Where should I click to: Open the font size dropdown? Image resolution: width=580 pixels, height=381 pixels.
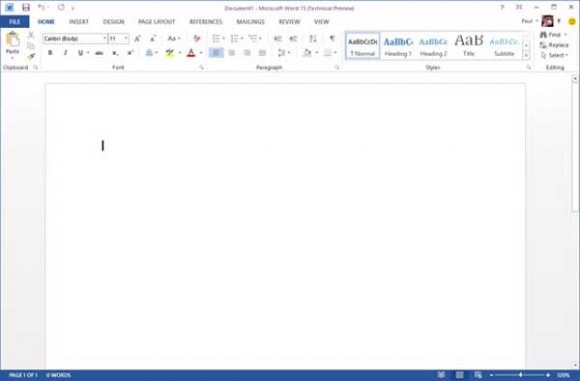click(119, 38)
